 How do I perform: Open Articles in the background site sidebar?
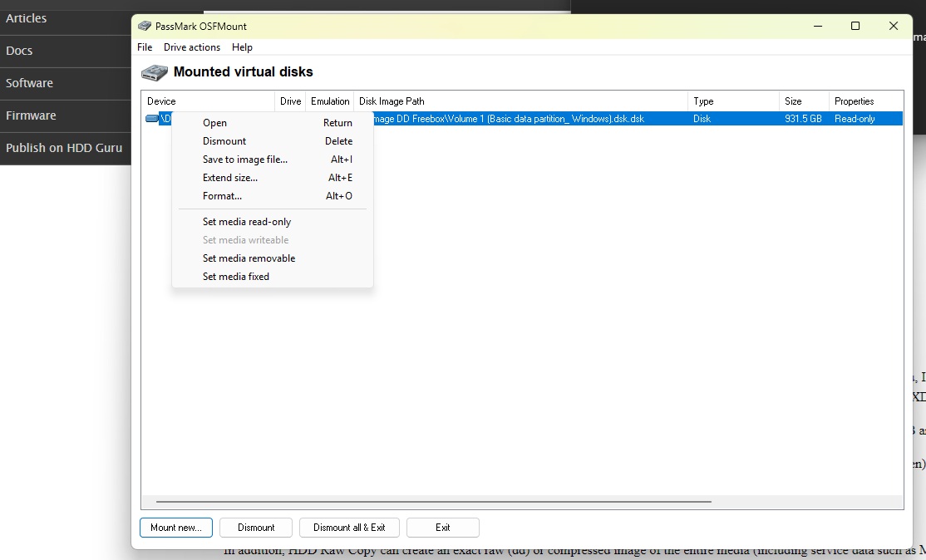[26, 18]
